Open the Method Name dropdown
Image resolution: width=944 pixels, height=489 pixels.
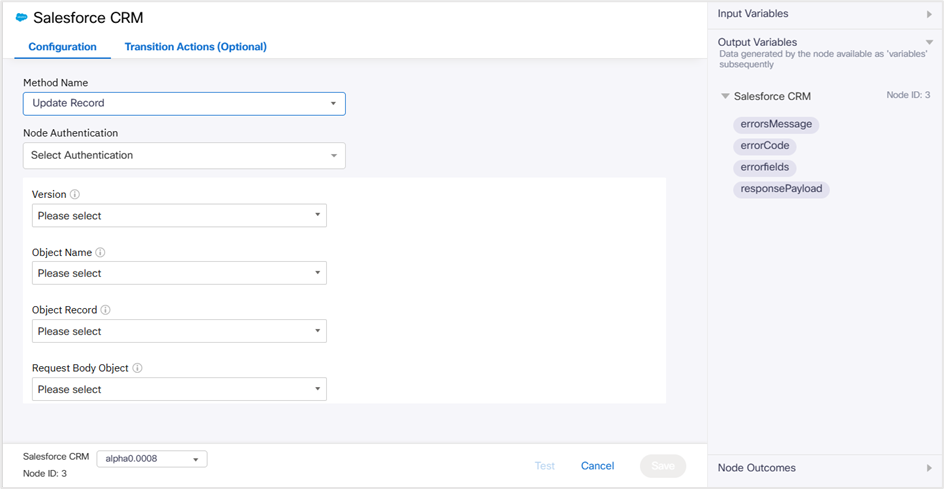184,104
